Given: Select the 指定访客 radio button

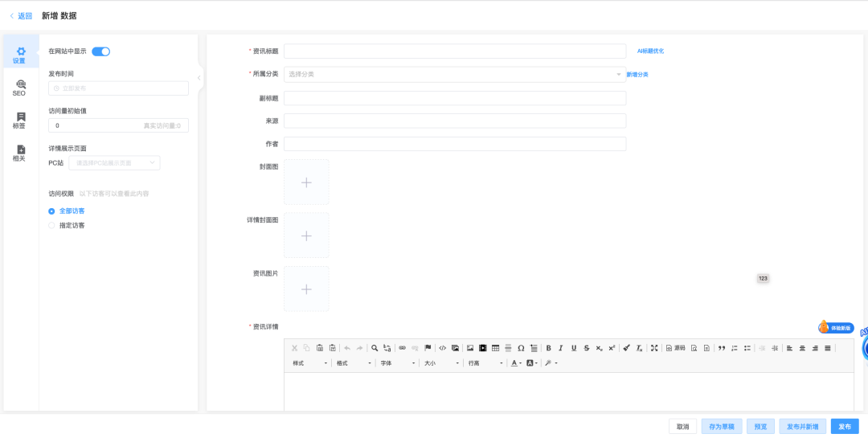Looking at the screenshot, I should pos(51,225).
